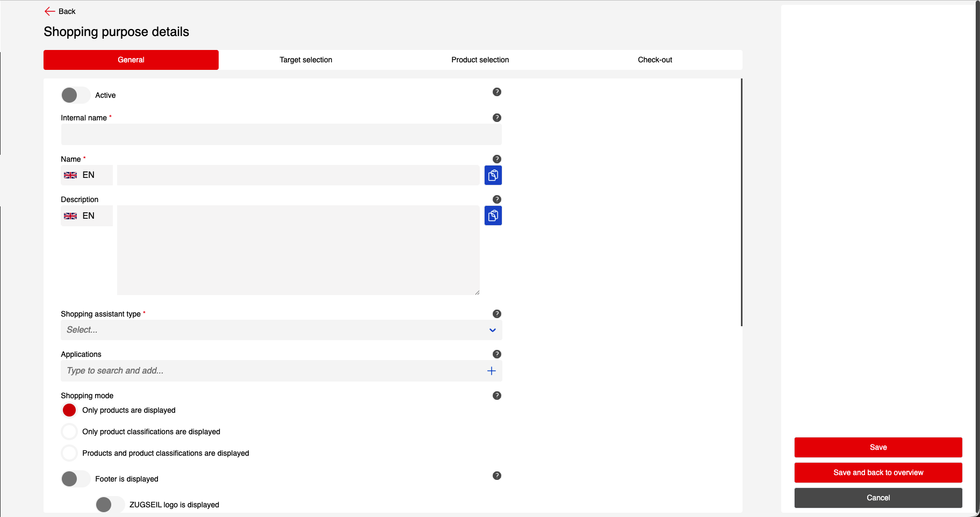
Task: Click Save and back to overview
Action: pos(878,472)
